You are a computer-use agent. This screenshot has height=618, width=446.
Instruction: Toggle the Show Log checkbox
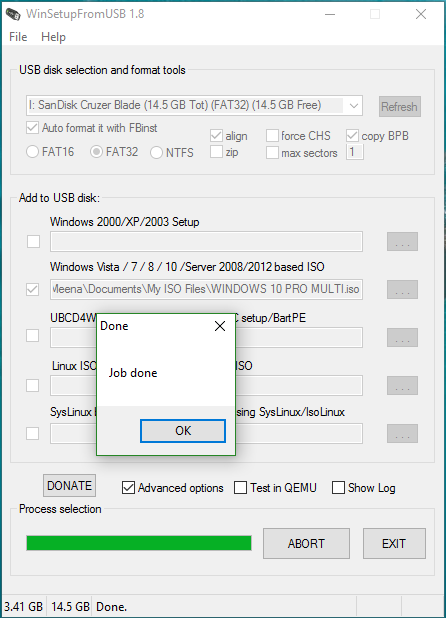click(338, 488)
